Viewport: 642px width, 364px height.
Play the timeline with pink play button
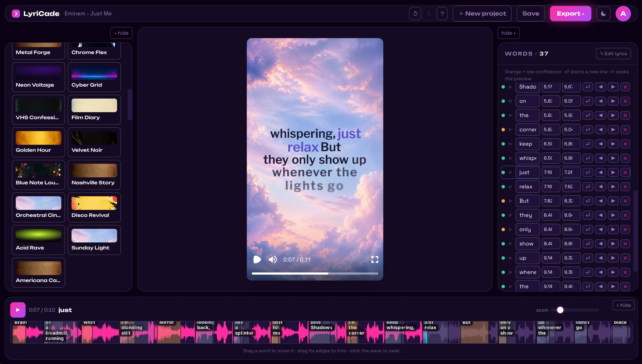click(18, 310)
